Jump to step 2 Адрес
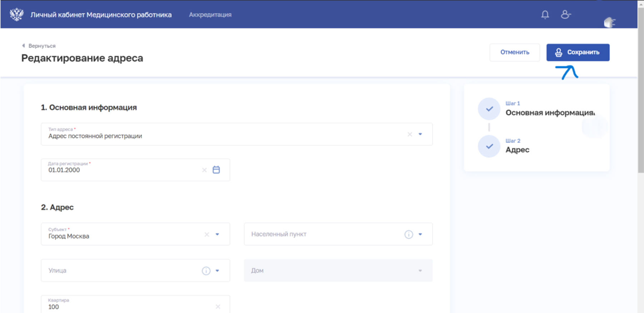 pyautogui.click(x=517, y=150)
